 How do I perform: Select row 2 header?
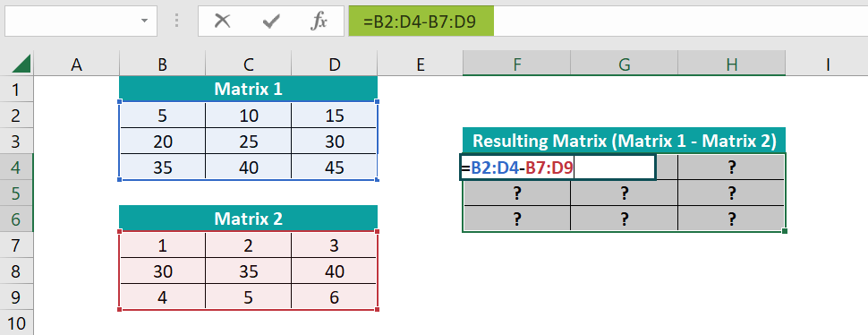(x=17, y=116)
